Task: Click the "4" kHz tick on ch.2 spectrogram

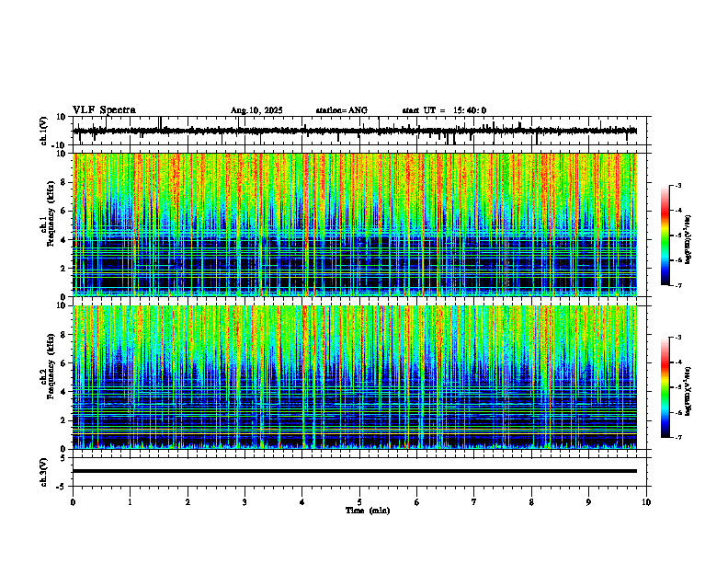Action: [x=63, y=392]
